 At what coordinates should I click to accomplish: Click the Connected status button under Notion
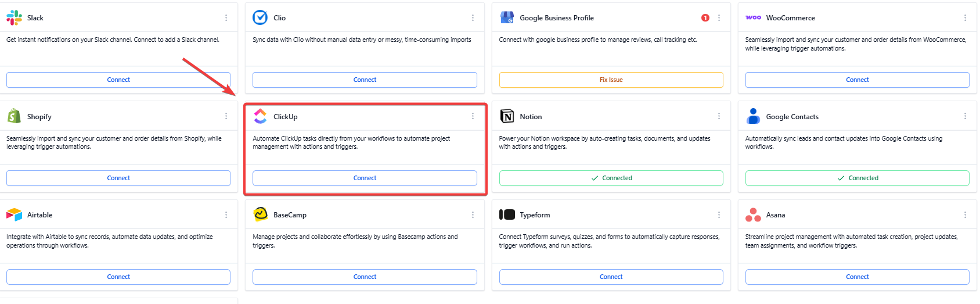611,178
